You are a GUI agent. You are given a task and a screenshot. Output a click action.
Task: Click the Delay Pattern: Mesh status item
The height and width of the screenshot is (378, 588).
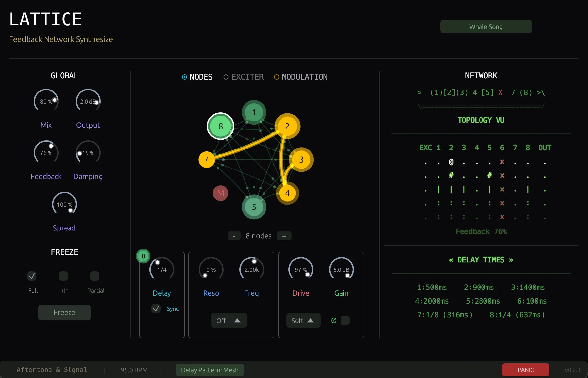click(x=209, y=370)
